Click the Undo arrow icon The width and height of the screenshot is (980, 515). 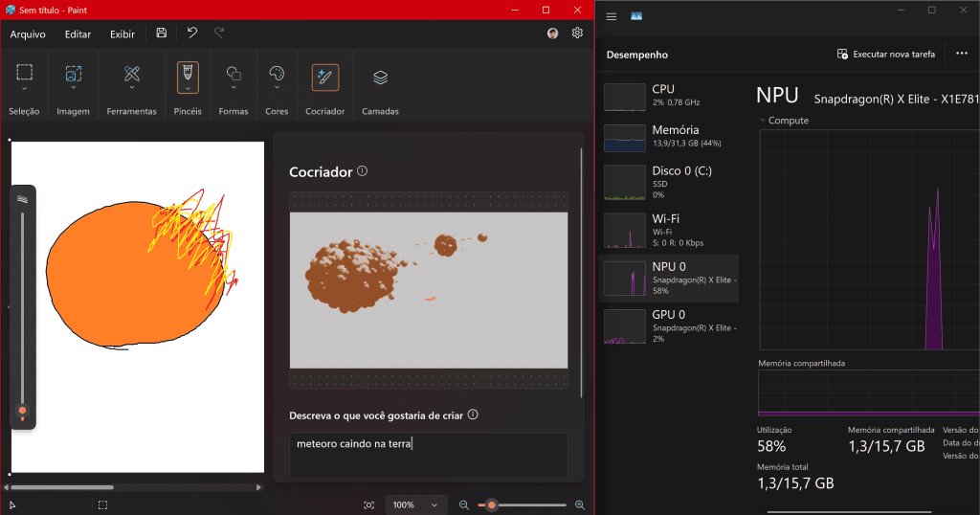pyautogui.click(x=192, y=34)
